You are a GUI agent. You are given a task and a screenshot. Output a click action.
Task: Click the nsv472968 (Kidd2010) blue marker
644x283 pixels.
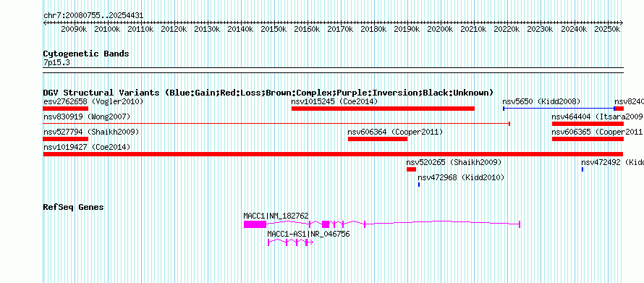pyautogui.click(x=419, y=185)
